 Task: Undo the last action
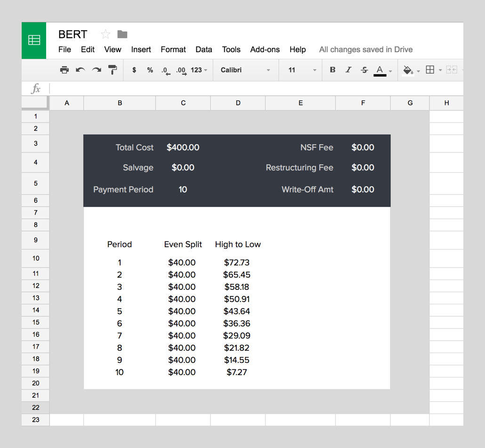click(81, 70)
